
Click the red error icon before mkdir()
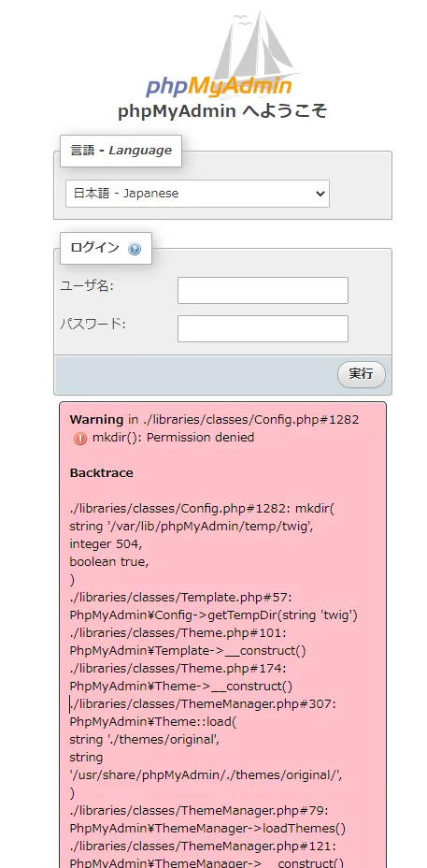(x=79, y=439)
